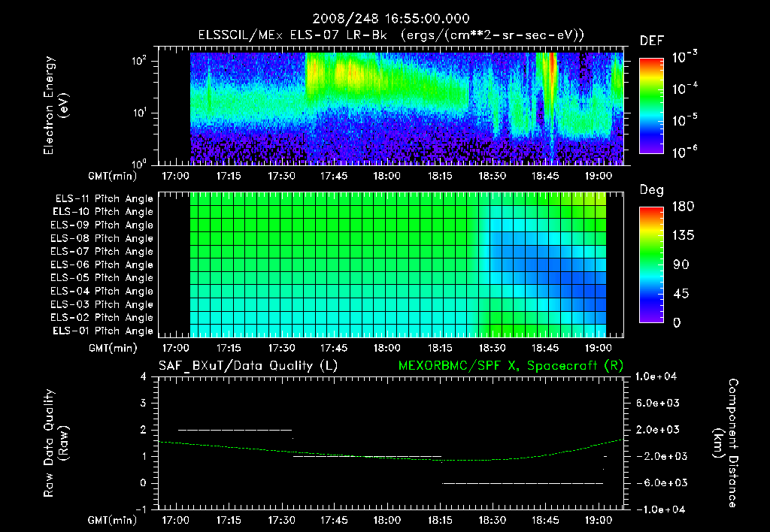The width and height of the screenshot is (770, 532).
Task: Select the Electron Energy (eV) axis label
Action: tap(56, 105)
